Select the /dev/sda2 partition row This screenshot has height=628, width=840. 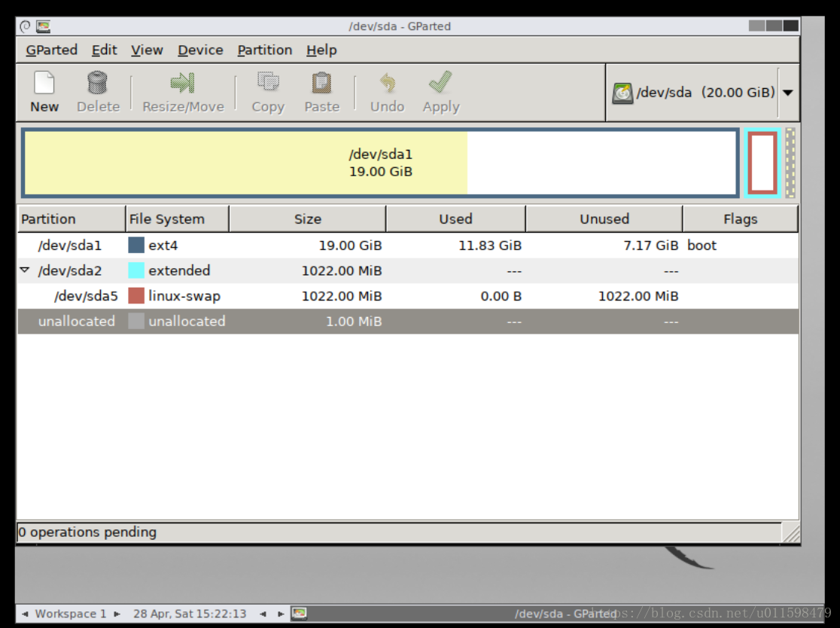[408, 270]
